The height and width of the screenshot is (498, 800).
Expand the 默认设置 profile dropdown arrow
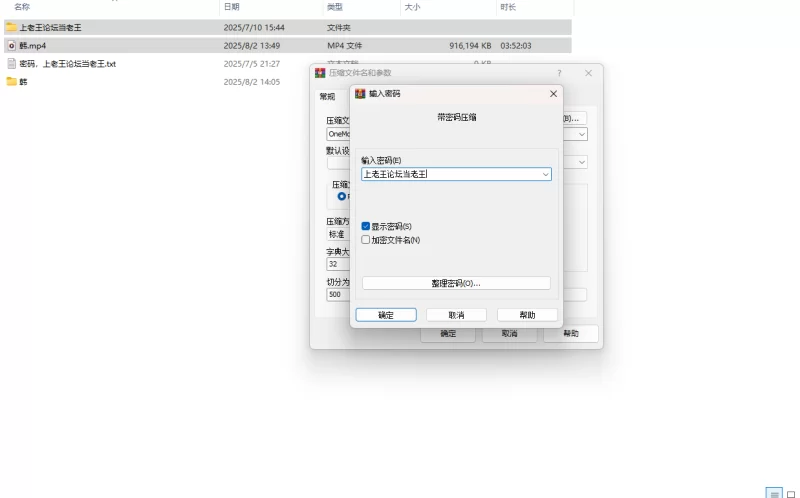(582, 162)
